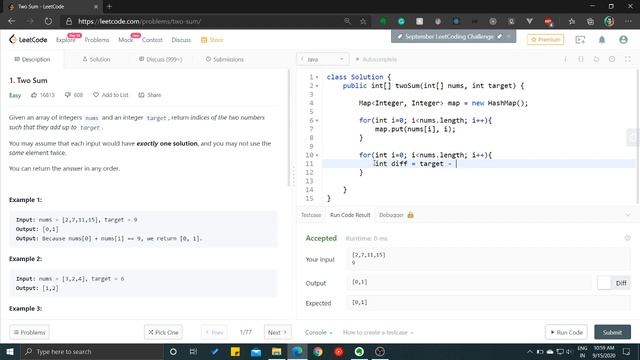The image size is (640, 360).
Task: Open Chrome in the taskbar
Action: [x=318, y=351]
